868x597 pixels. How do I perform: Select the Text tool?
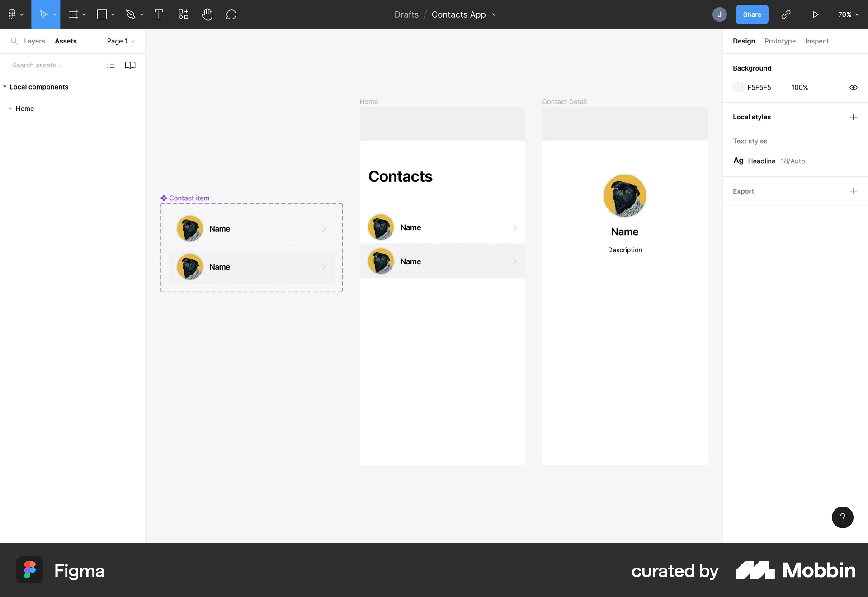[x=159, y=14]
